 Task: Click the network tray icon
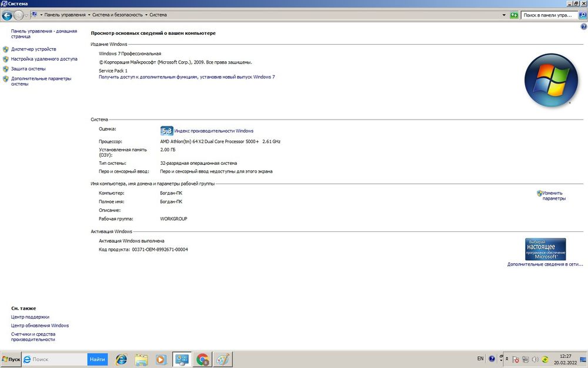[x=525, y=359]
